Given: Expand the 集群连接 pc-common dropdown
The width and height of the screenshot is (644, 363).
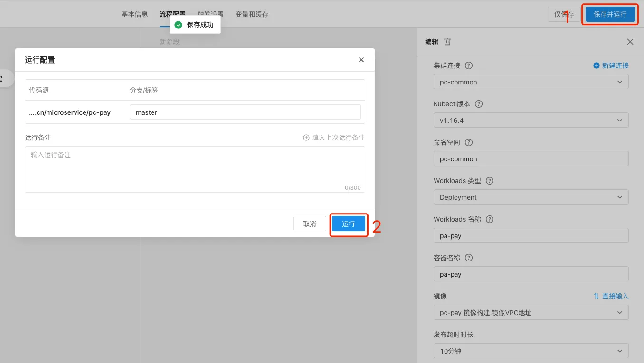Looking at the screenshot, I should pos(531,82).
